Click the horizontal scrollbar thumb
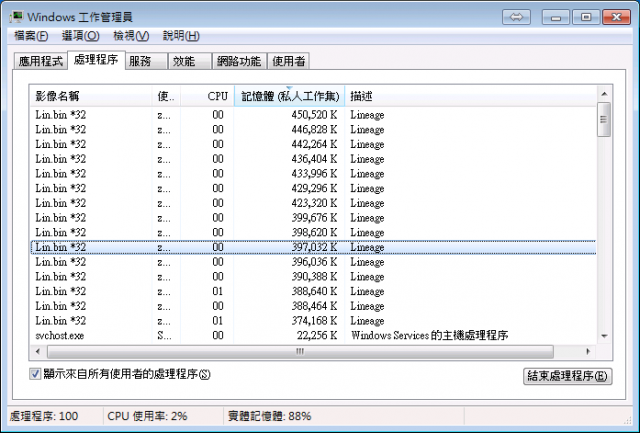Viewport: 640px width, 433px height. click(x=300, y=351)
